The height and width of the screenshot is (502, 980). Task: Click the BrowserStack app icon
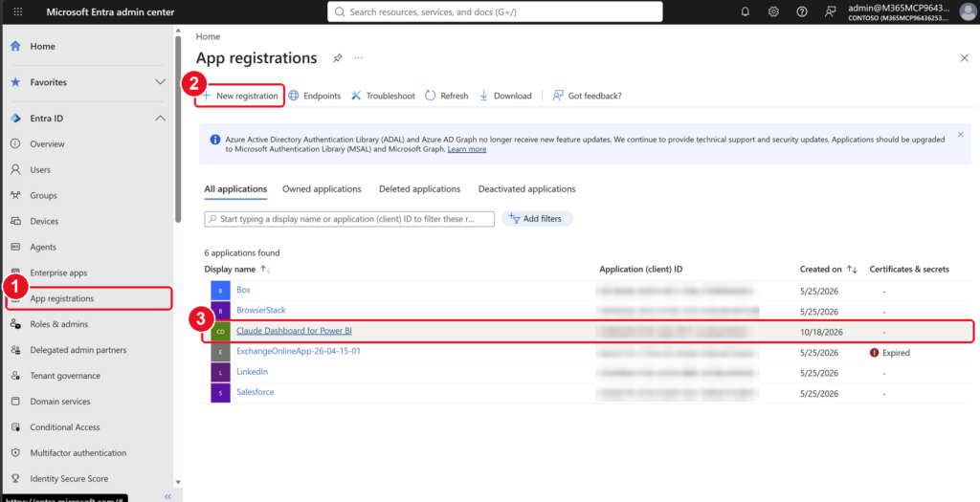pyautogui.click(x=220, y=311)
